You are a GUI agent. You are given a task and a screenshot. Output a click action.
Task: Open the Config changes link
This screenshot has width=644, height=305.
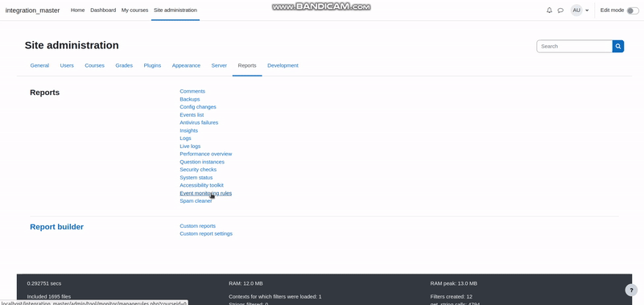pyautogui.click(x=198, y=107)
